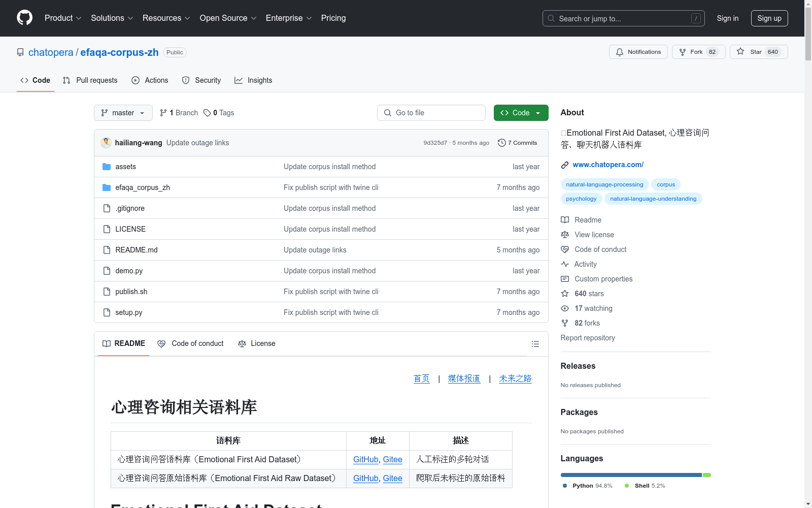Viewport: 812px width, 508px height.
Task: Open commit 9d325d7 hash link
Action: click(x=435, y=143)
